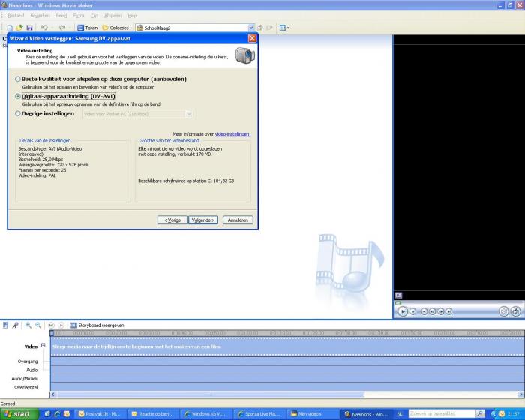Click the Overlaytitel track label
Image resolution: width=525 pixels, height=420 pixels.
coord(26,387)
